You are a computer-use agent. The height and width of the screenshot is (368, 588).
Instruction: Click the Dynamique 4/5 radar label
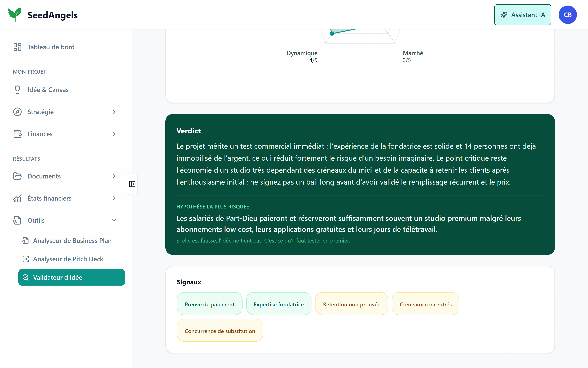tap(302, 56)
